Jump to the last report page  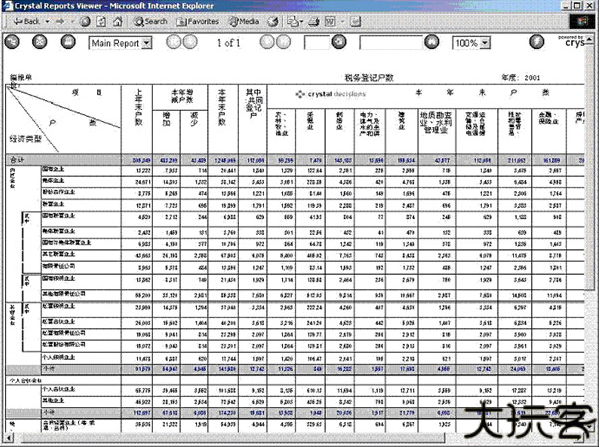point(283,42)
